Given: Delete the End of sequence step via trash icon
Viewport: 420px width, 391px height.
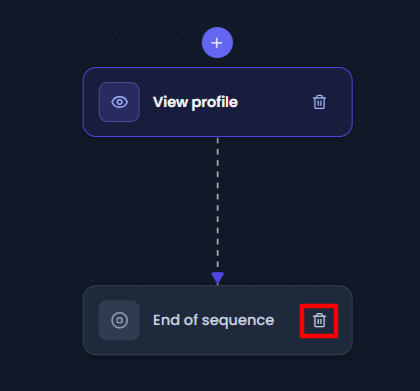Looking at the screenshot, I should point(319,320).
